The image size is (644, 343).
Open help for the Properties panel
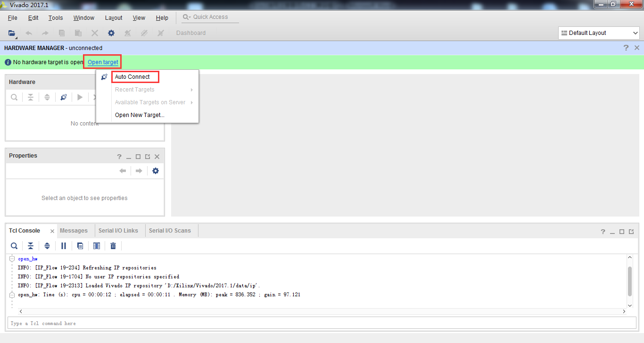119,157
